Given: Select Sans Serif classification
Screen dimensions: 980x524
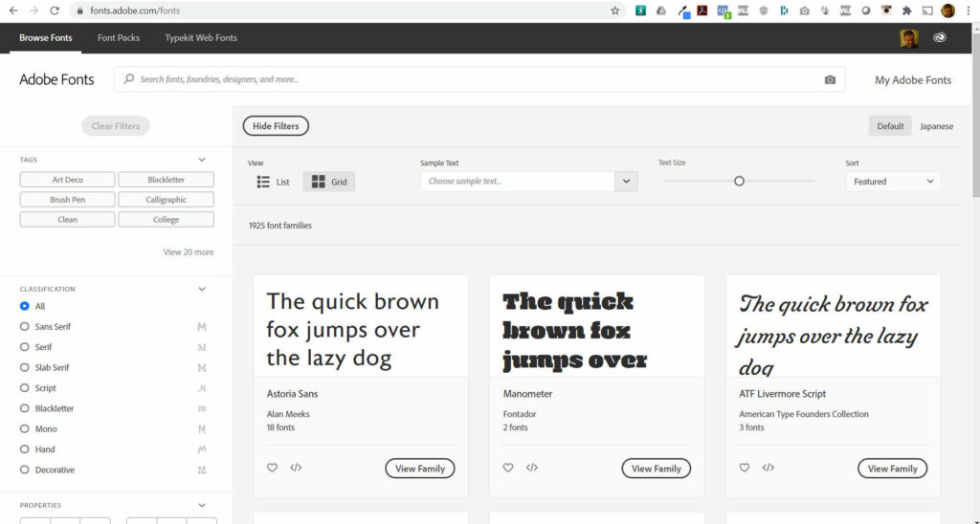Looking at the screenshot, I should (24, 327).
